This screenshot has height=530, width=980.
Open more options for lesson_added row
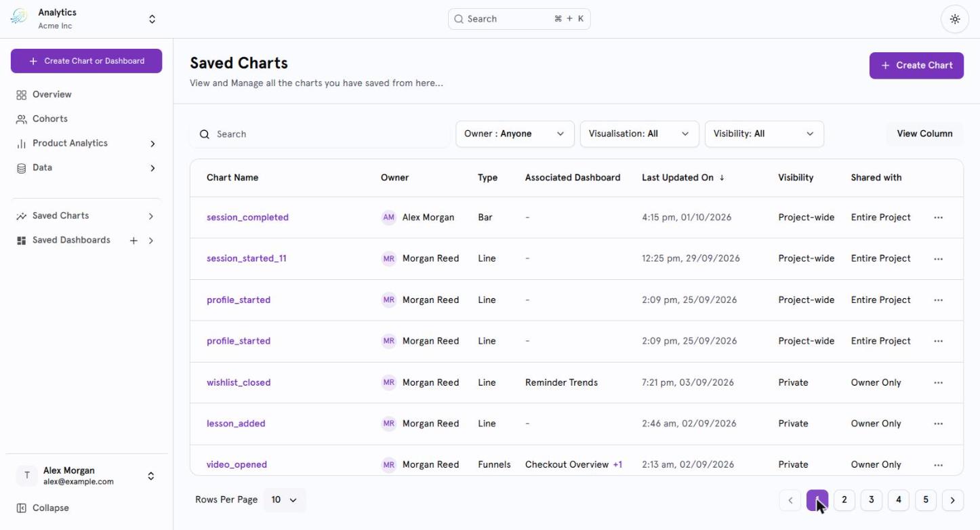pos(938,424)
